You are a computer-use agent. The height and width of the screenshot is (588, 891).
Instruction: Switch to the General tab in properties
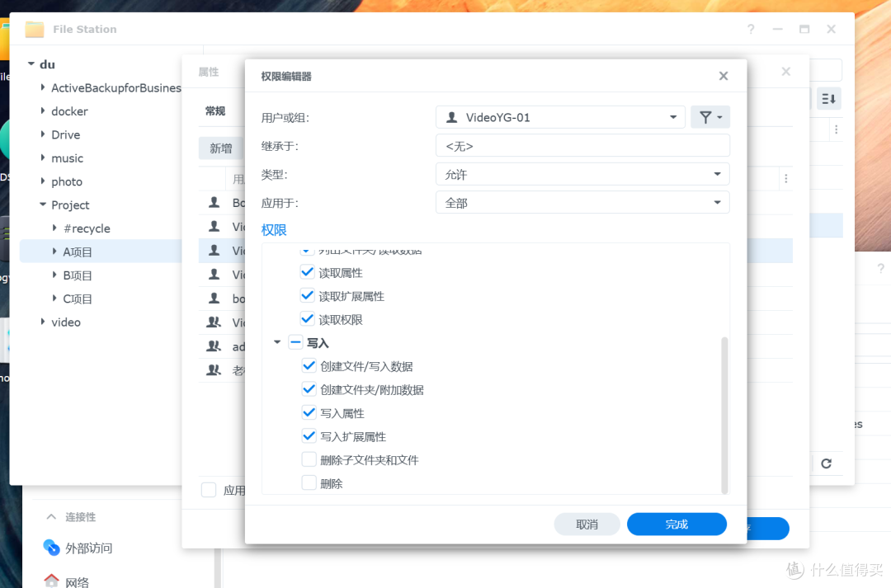215,111
